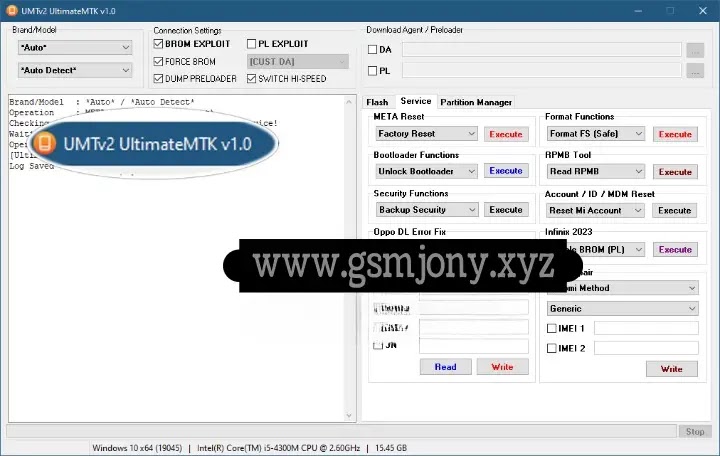This screenshot has height=456, width=720.
Task: Open the Factory Reset dropdown
Action: point(427,134)
